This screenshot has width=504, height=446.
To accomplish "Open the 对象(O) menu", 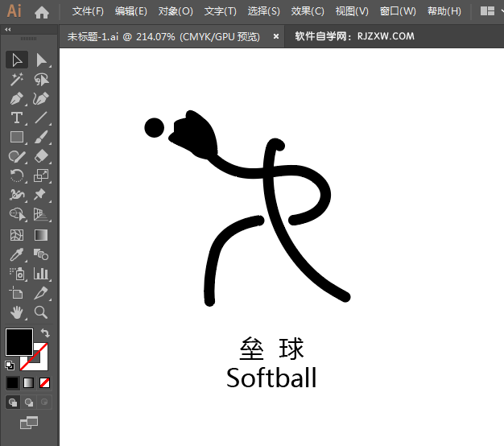I will coord(176,11).
